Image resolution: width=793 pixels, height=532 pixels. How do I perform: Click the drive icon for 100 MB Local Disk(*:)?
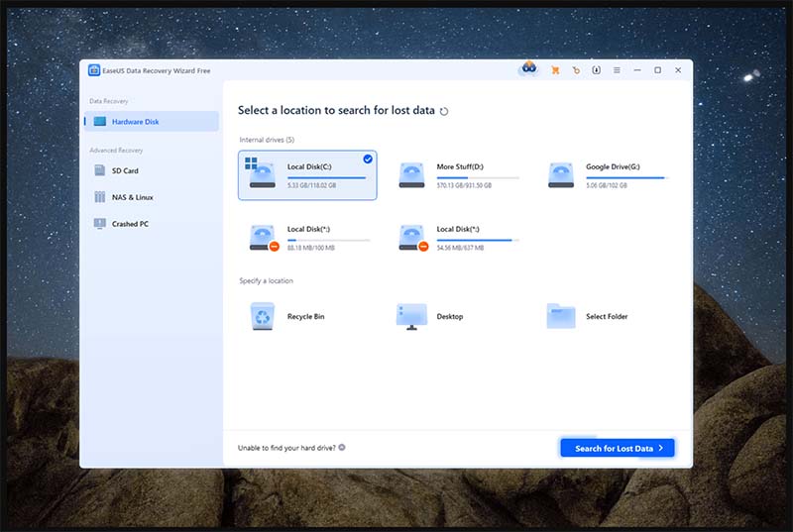click(263, 238)
